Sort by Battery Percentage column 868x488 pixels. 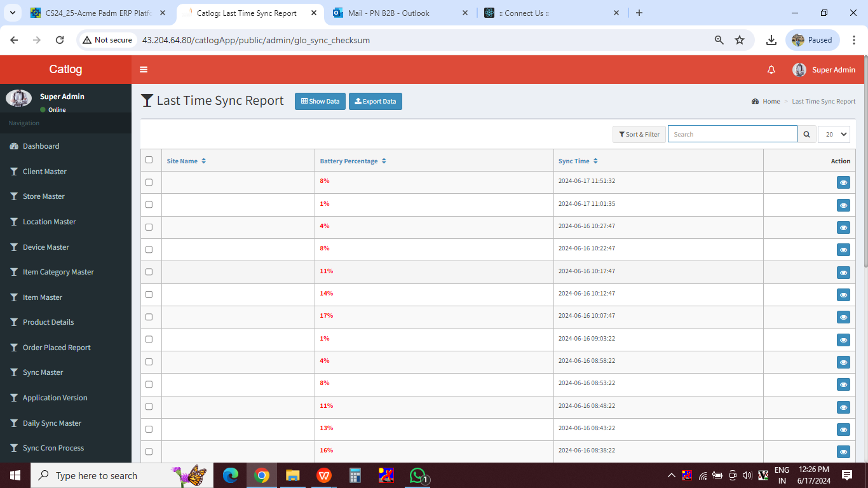point(353,161)
